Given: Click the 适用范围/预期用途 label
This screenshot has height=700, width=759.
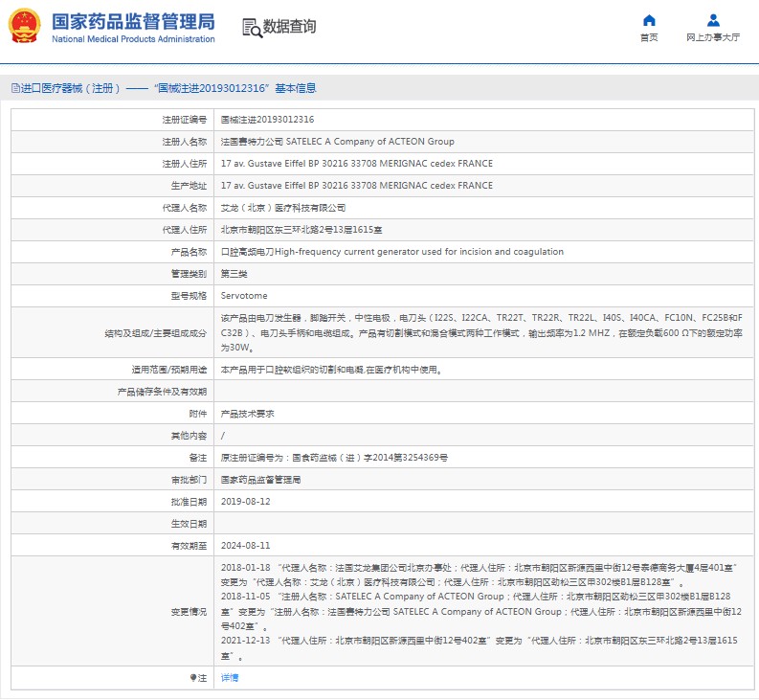Looking at the screenshot, I should [169, 370].
